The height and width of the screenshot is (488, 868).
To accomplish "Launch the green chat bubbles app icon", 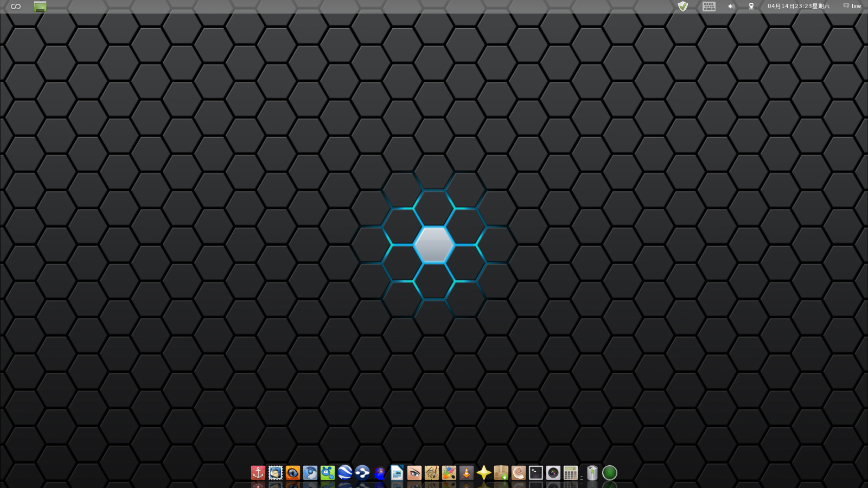I will (328, 473).
